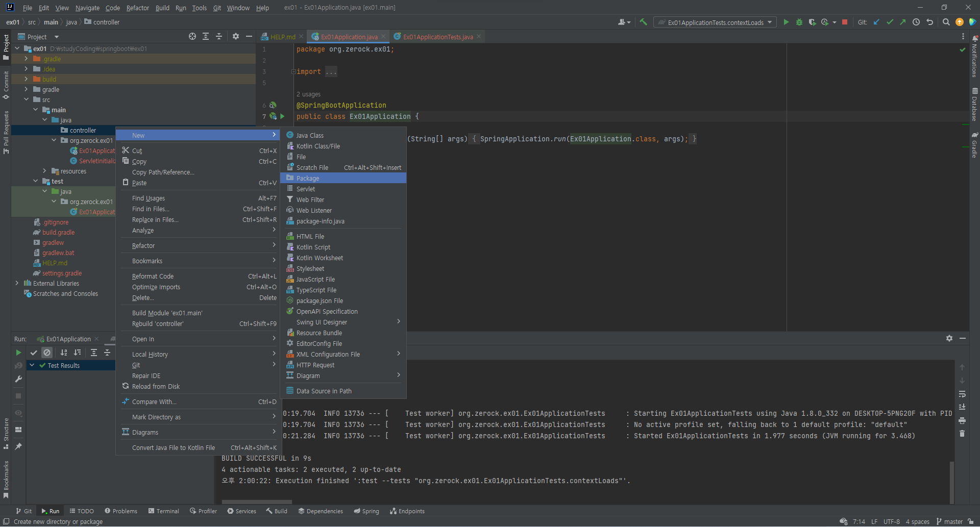
Task: Rerun tests with green play icon
Action: pyautogui.click(x=18, y=353)
